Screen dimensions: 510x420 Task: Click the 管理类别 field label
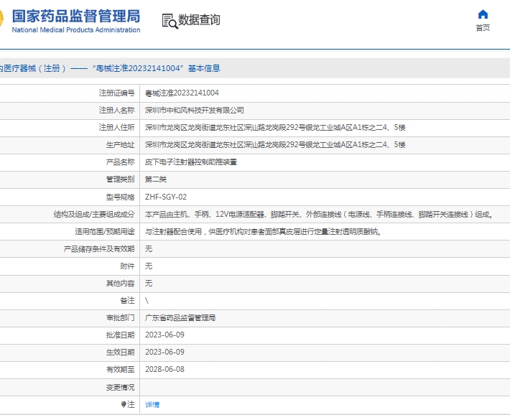(x=121, y=179)
